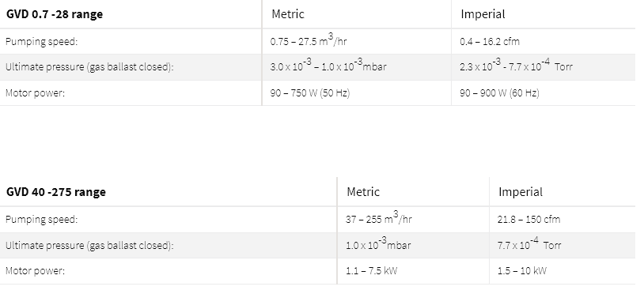Viewport: 644px width, 294px height.
Task: Click the 37 – 255 m³/hr value
Action: point(379,219)
